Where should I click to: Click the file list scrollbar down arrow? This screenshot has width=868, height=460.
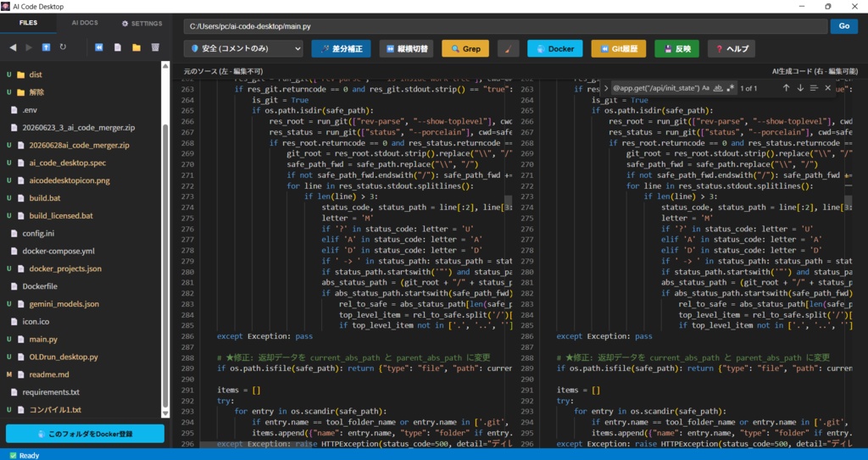click(x=165, y=413)
